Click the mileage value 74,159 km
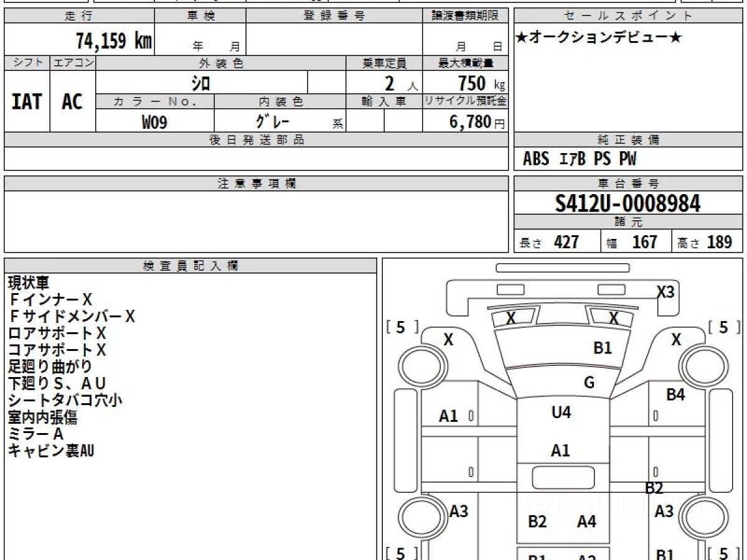 point(113,41)
